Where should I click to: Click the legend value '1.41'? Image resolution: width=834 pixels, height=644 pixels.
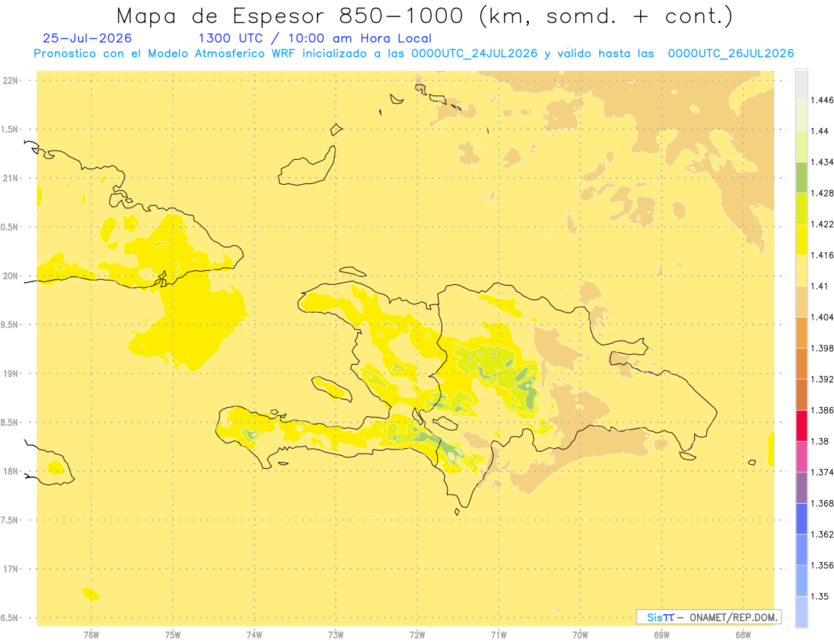pyautogui.click(x=819, y=286)
